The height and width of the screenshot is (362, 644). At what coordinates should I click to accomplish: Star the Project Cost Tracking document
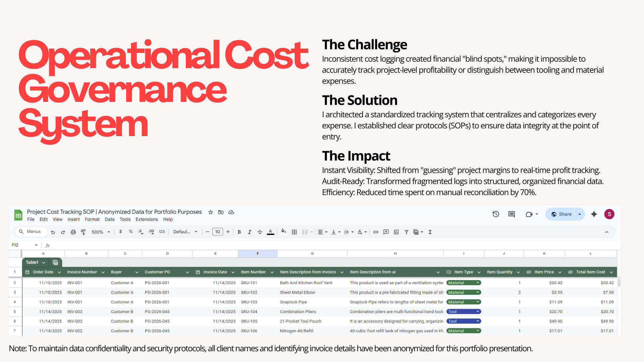pyautogui.click(x=211, y=212)
